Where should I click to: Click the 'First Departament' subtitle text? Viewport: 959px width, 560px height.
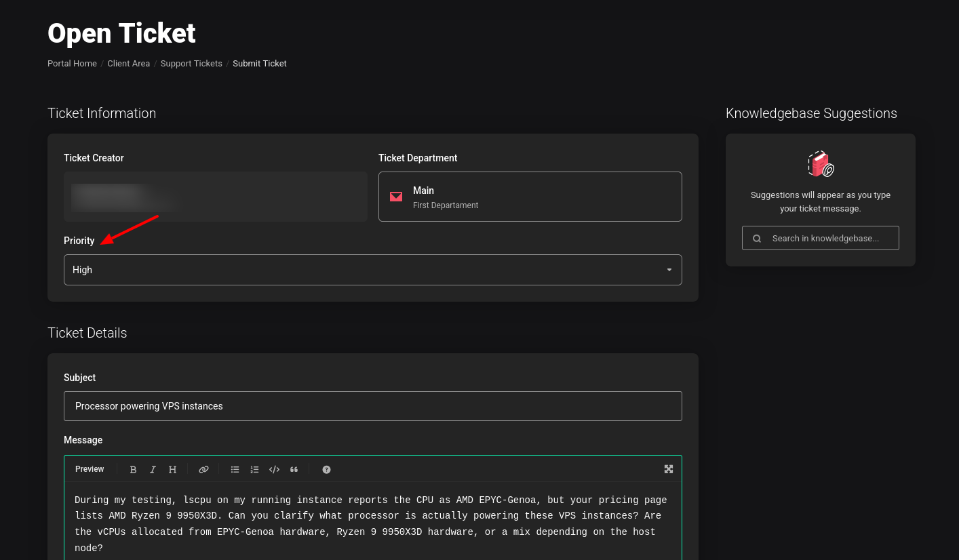point(446,205)
